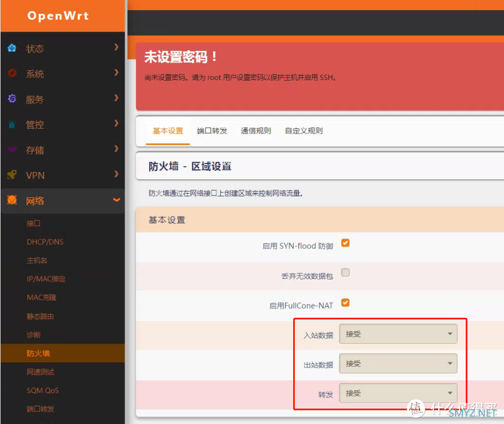Switch to the 端口转发 tab
This screenshot has width=504, height=424.
coord(212,131)
